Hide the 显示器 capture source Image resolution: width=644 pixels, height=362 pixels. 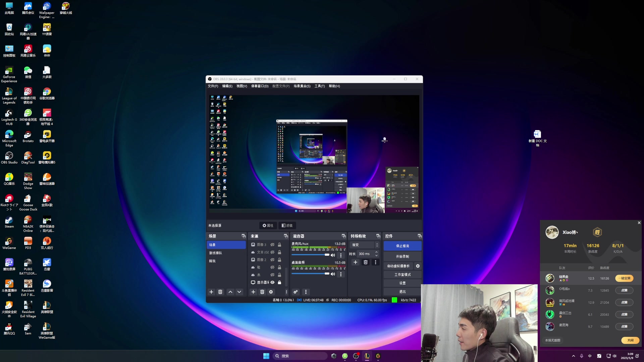[273, 283]
